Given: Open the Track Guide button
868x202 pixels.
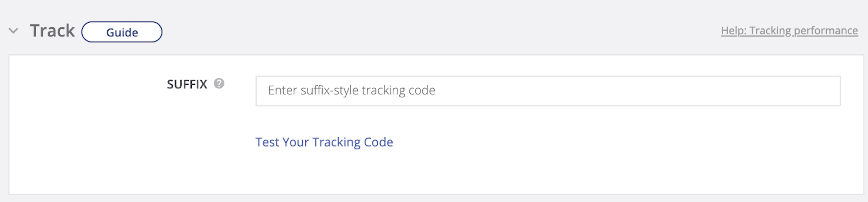Looking at the screenshot, I should 122,32.
